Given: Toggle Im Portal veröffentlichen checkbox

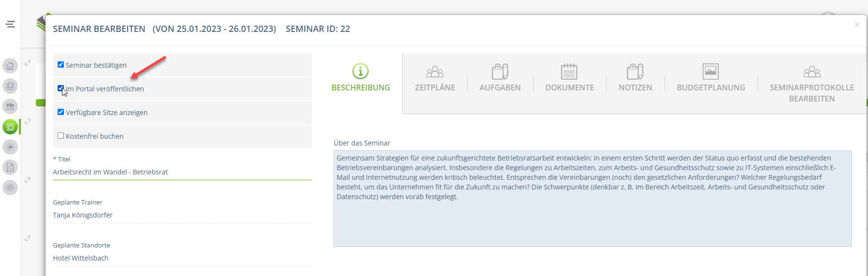Looking at the screenshot, I should click(x=61, y=88).
